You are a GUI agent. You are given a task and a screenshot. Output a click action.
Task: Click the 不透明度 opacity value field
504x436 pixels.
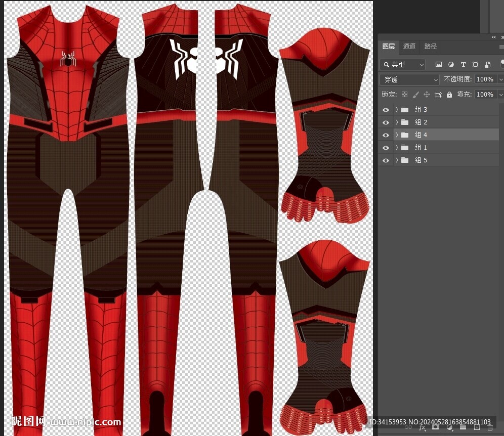485,79
